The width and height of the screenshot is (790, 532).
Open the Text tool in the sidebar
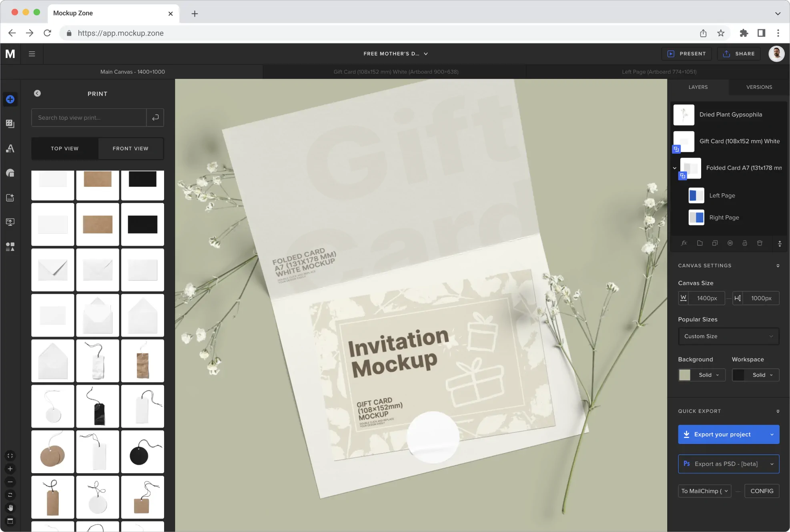click(10, 149)
